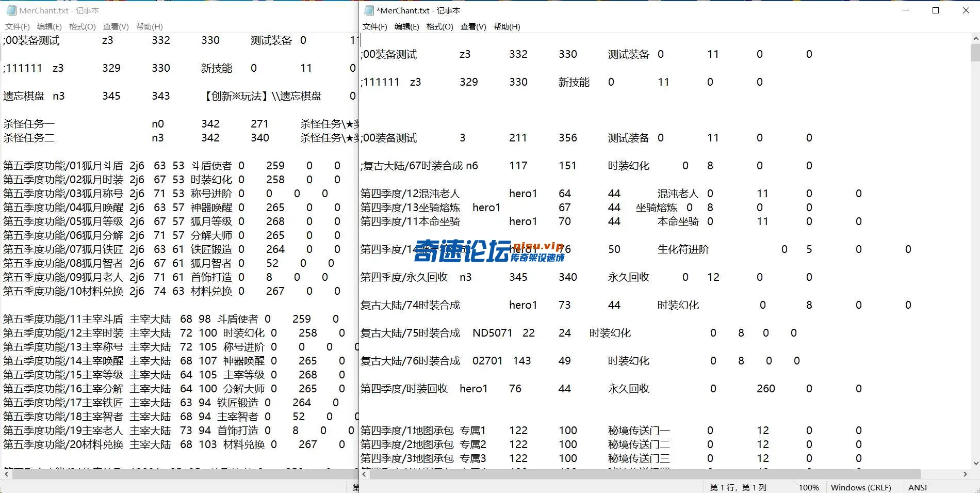Image resolution: width=980 pixels, height=493 pixels.
Task: Click scroll down arrow in right window
Action: click(975, 463)
